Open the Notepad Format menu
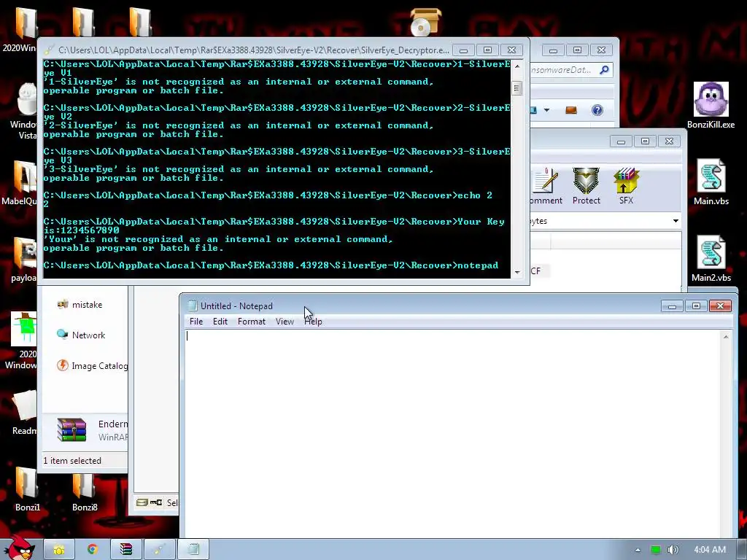Screen dimensions: 747x560 (252, 322)
